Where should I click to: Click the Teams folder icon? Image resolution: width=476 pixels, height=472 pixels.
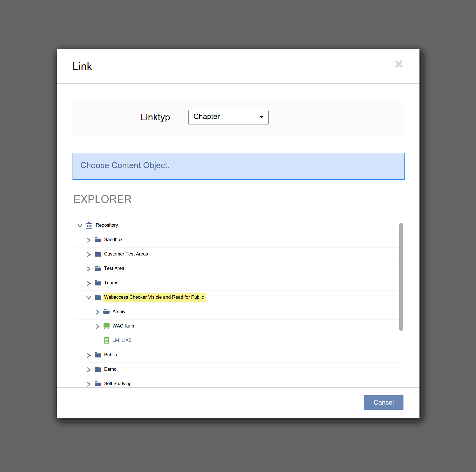[98, 283]
